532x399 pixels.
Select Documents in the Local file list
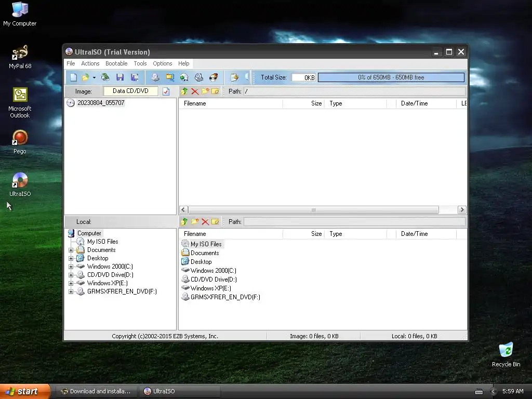coord(205,253)
